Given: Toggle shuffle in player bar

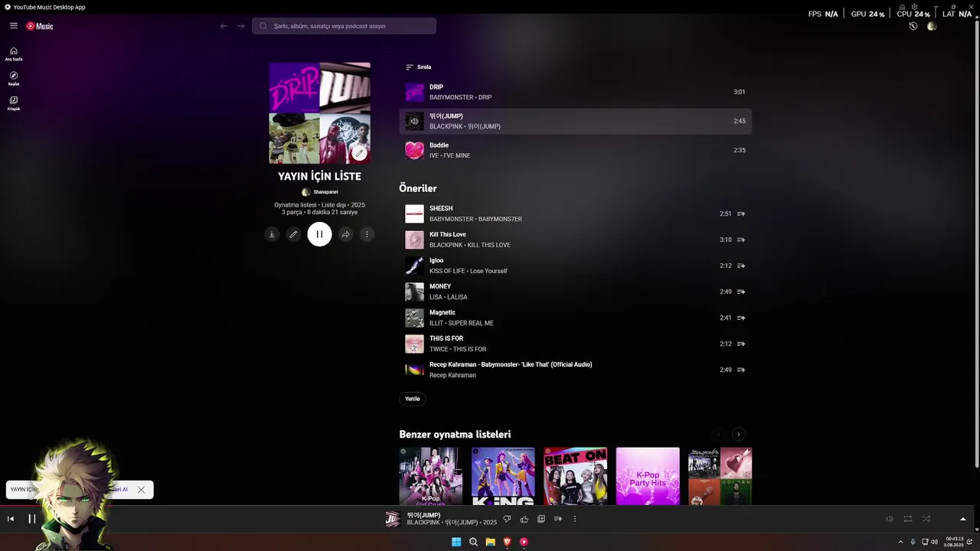Looking at the screenshot, I should (926, 519).
